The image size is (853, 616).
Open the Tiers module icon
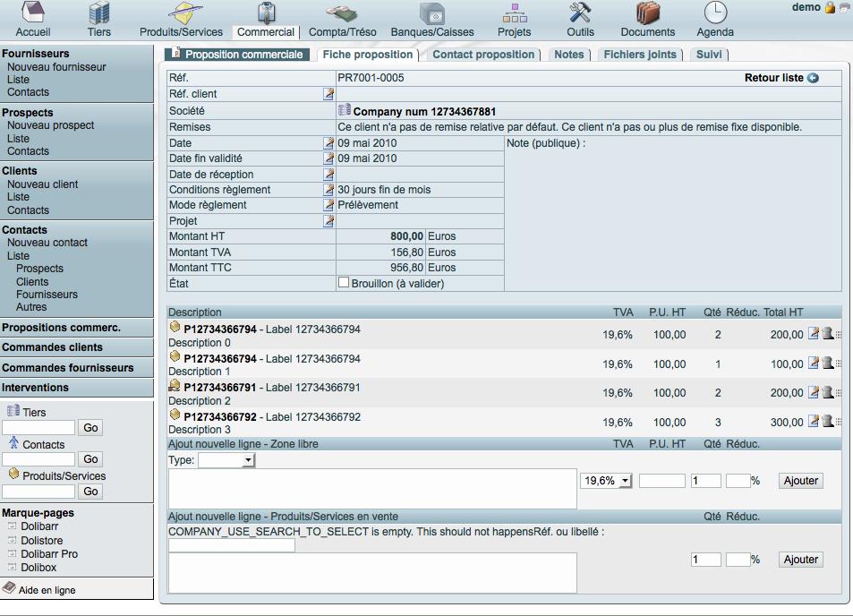99,13
